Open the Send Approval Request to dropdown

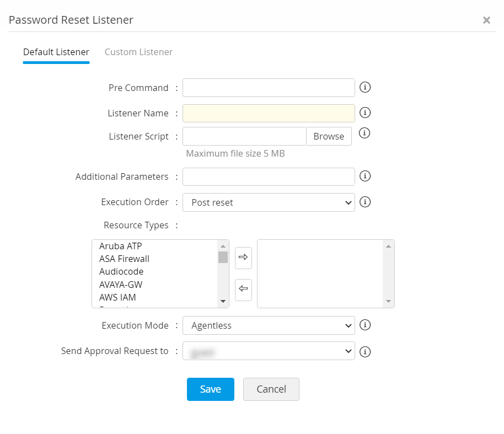[269, 351]
